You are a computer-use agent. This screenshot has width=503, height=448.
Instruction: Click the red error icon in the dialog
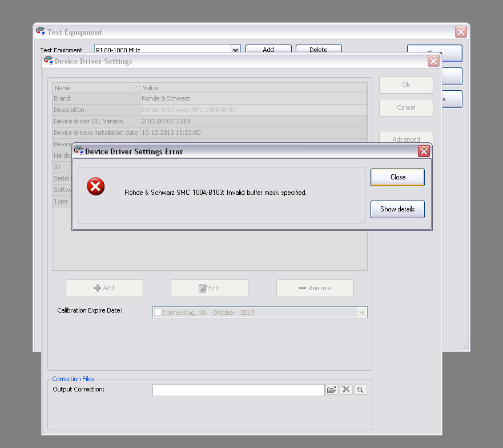click(x=95, y=186)
